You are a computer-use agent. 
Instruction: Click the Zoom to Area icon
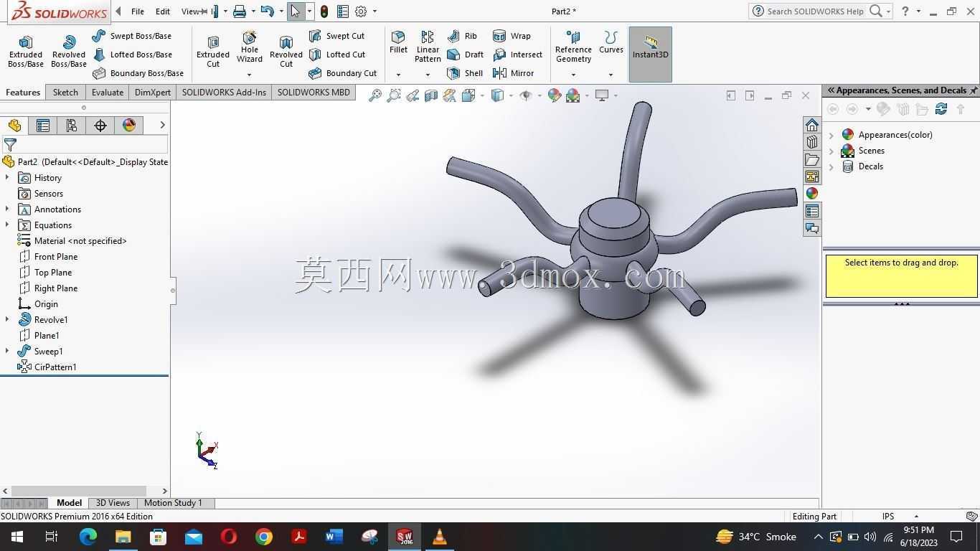click(x=393, y=95)
